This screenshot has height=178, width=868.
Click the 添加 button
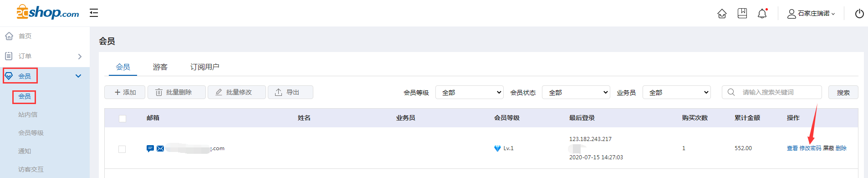pos(125,92)
